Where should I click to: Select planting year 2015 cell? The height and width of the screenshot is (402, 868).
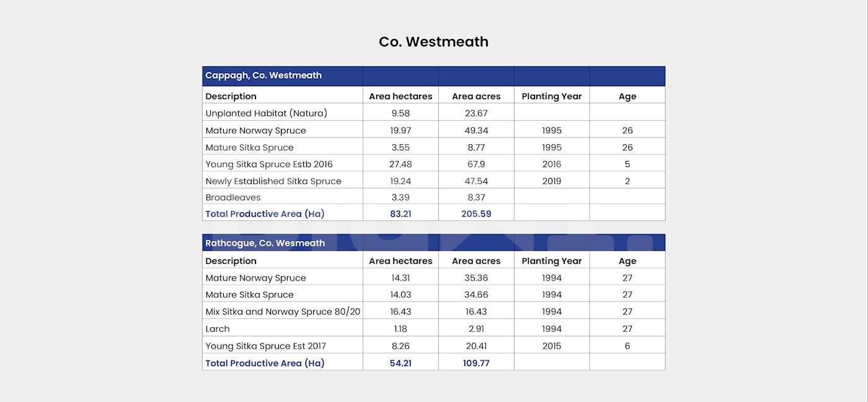coord(551,346)
